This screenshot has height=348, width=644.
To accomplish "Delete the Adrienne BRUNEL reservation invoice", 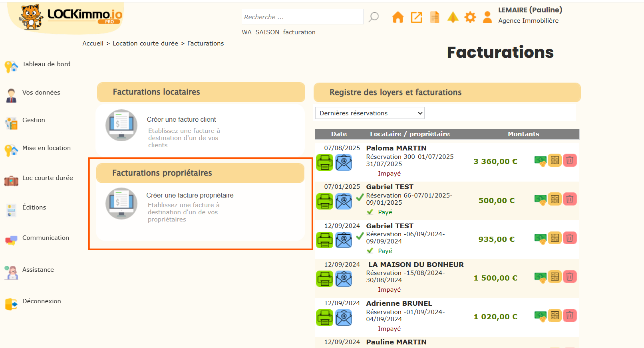I will click(x=570, y=316).
